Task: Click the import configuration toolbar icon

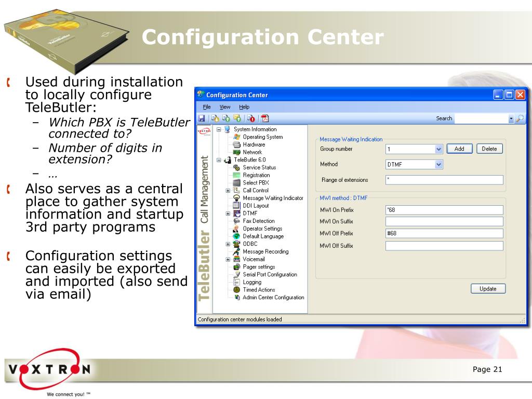Action: (215, 118)
